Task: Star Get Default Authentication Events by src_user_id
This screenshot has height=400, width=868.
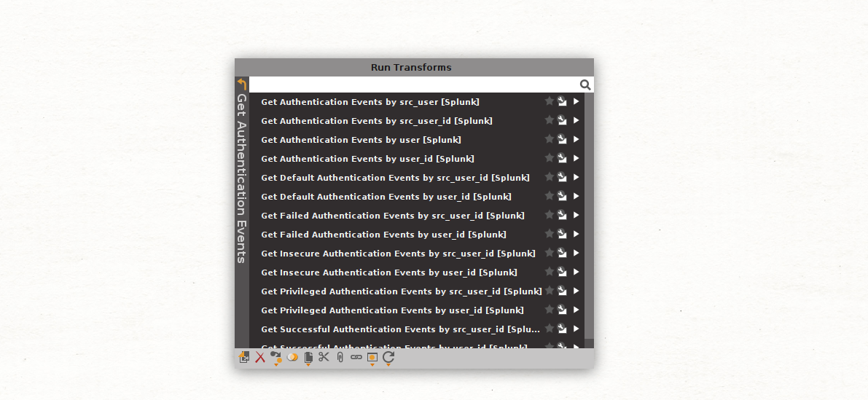Action: click(549, 177)
